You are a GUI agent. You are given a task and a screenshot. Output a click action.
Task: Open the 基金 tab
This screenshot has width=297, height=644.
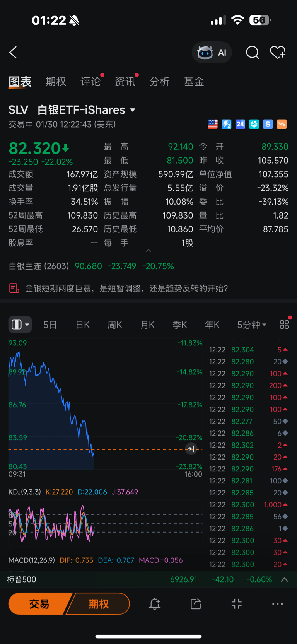coord(194,82)
